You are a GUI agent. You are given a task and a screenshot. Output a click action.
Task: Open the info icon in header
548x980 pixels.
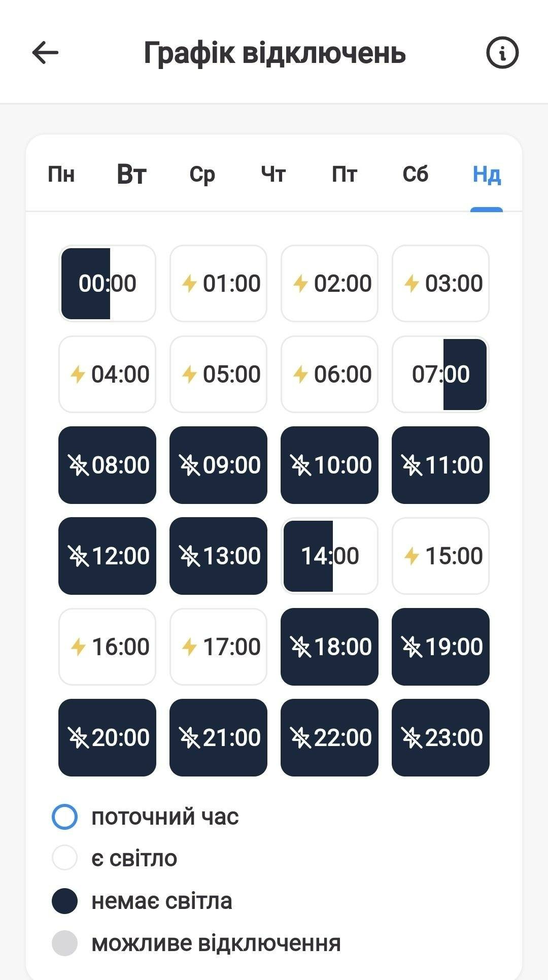pos(502,52)
